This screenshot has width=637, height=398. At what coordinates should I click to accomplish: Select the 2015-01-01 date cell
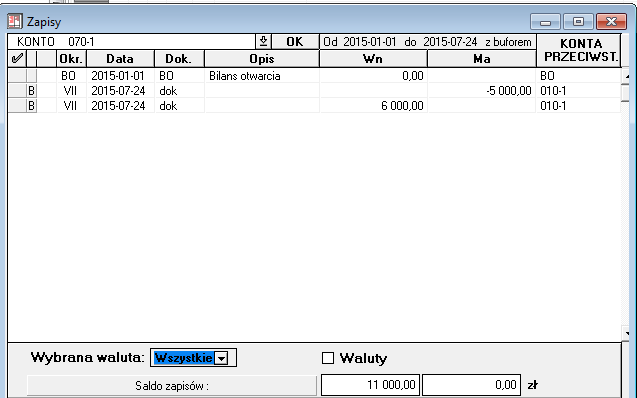point(120,76)
